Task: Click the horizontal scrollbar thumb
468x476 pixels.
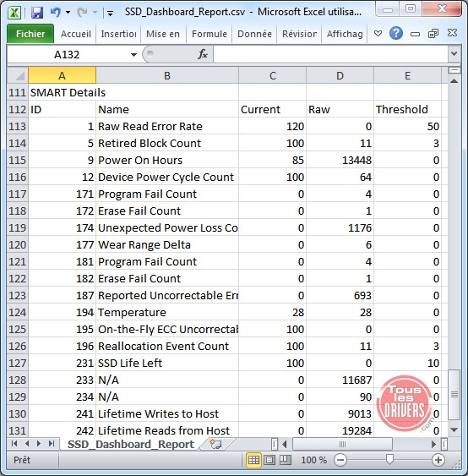Action: 342,444
